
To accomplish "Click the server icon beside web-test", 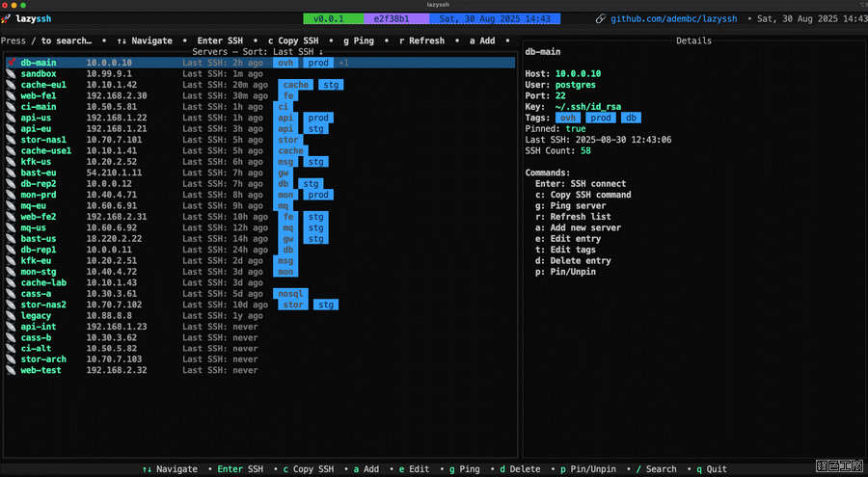I will (x=11, y=370).
